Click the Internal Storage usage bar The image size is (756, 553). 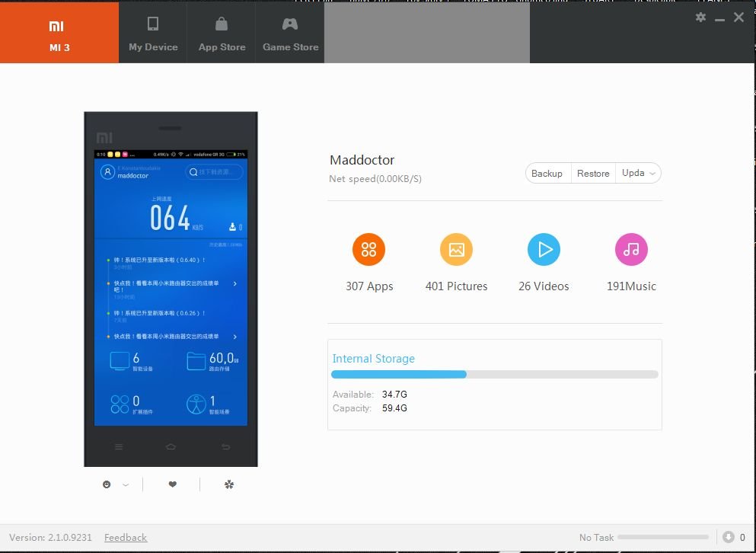[494, 375]
